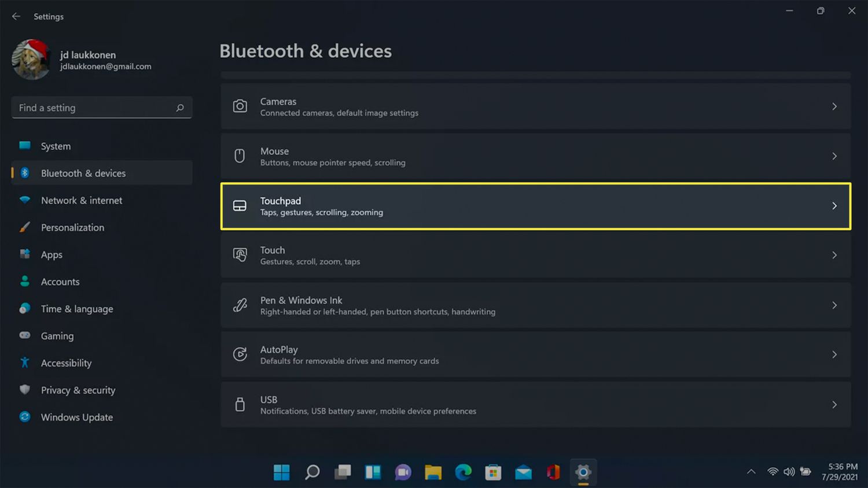The width and height of the screenshot is (868, 488).
Task: Click the Cameras icon in the settings list
Action: tap(240, 106)
